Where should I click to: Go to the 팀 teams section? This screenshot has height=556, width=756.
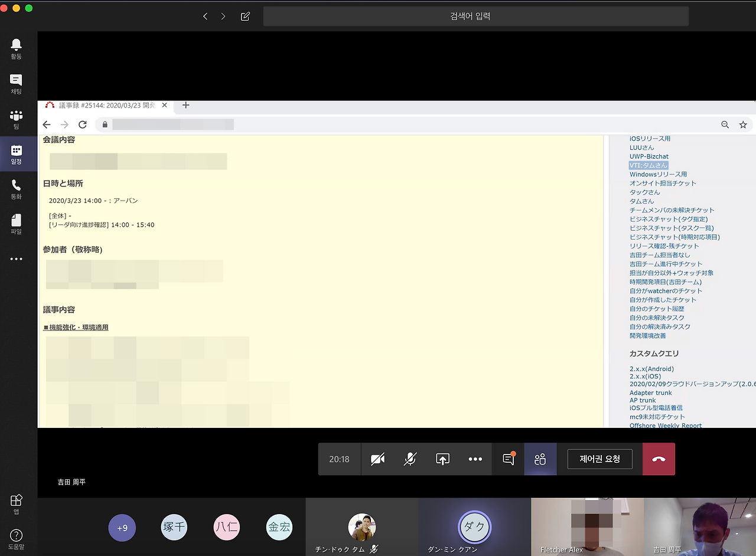(16, 119)
